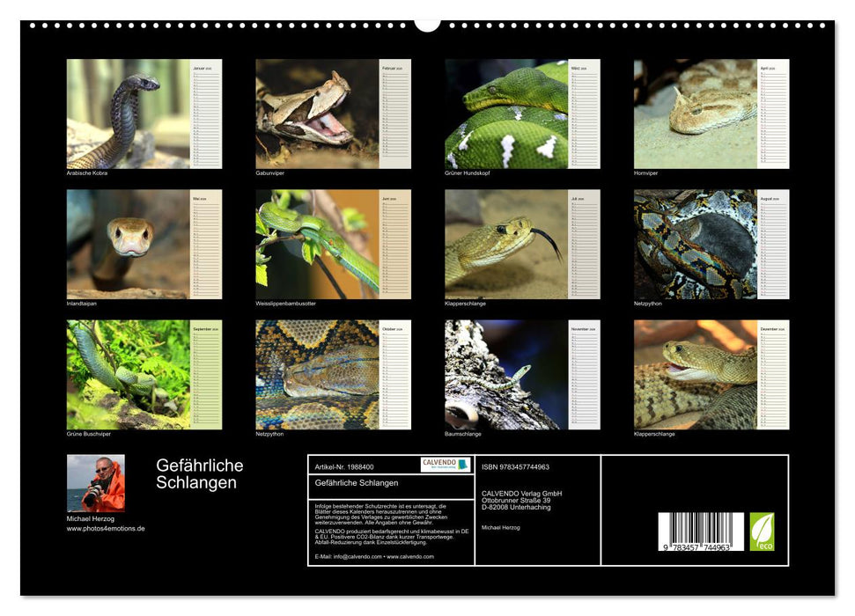This screenshot has height=616, width=855.
Task: Click the green eco leaf icon
Action: [762, 532]
